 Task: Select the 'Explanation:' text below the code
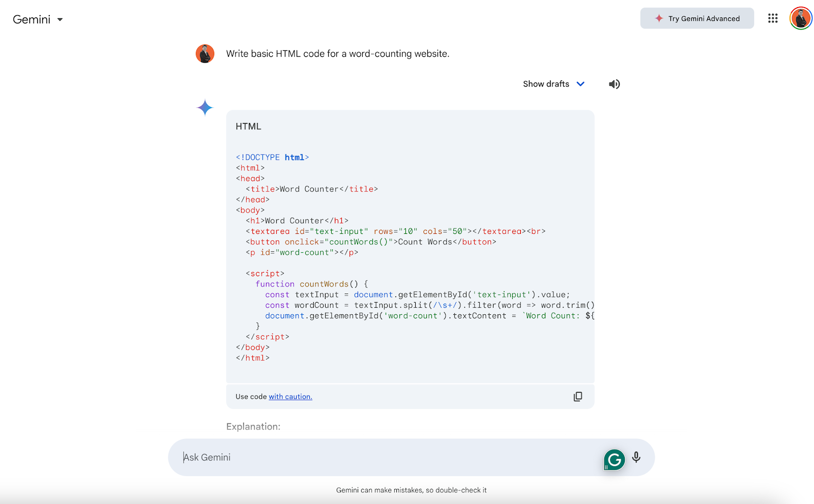[x=253, y=426]
